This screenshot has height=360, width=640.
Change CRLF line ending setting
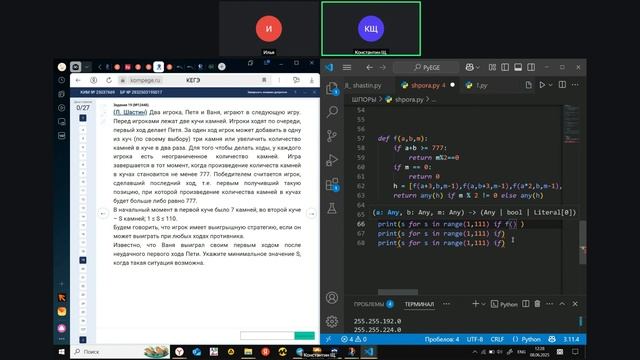click(497, 339)
